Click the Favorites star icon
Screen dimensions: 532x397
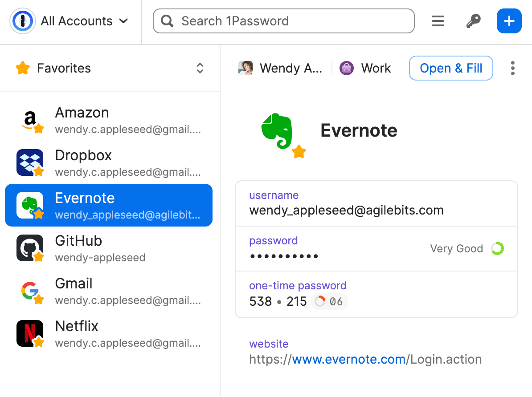[x=23, y=68]
